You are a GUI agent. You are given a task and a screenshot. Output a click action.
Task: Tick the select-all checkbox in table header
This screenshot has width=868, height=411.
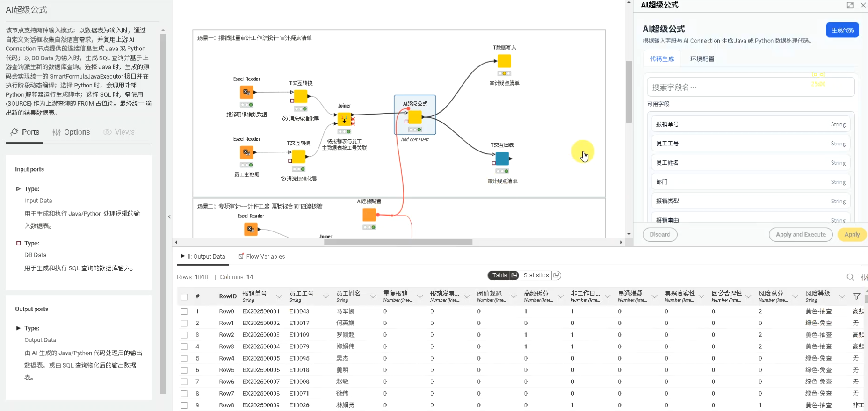click(184, 297)
